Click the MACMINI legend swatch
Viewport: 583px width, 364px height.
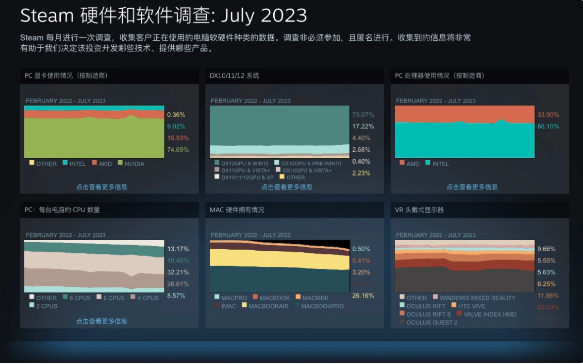(x=298, y=297)
